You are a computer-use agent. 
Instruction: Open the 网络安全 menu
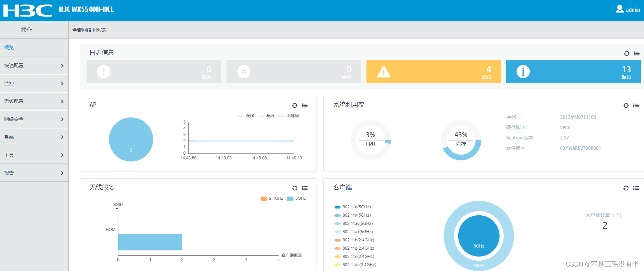point(34,119)
